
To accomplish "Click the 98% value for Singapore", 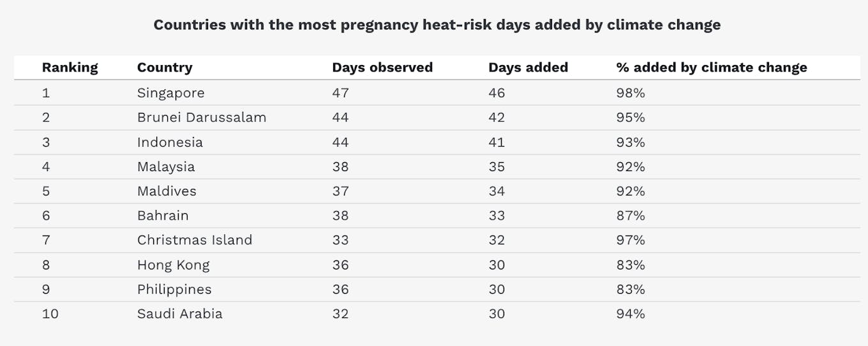I will 631,93.
